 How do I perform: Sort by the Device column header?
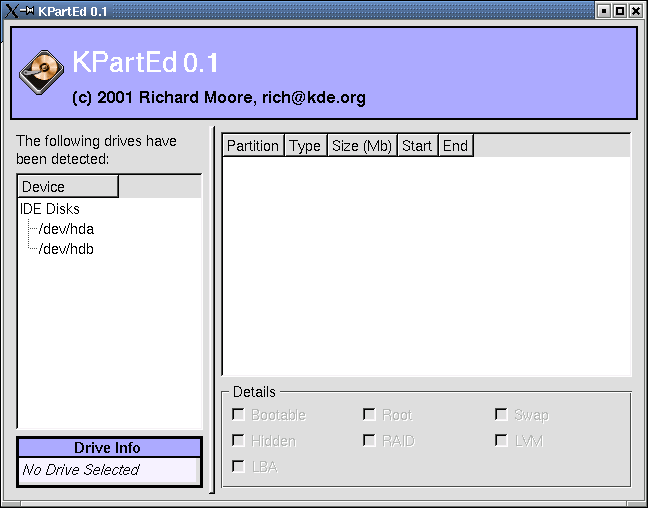click(x=68, y=186)
